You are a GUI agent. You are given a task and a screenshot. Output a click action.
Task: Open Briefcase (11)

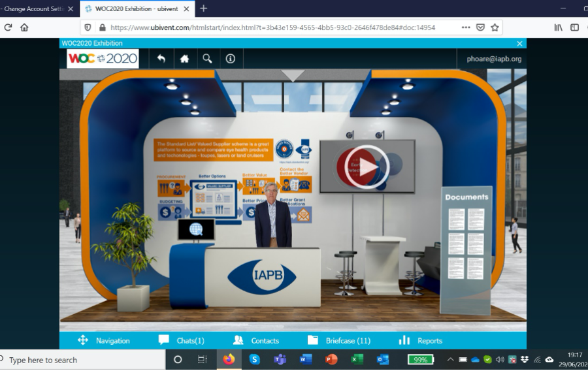(x=339, y=341)
